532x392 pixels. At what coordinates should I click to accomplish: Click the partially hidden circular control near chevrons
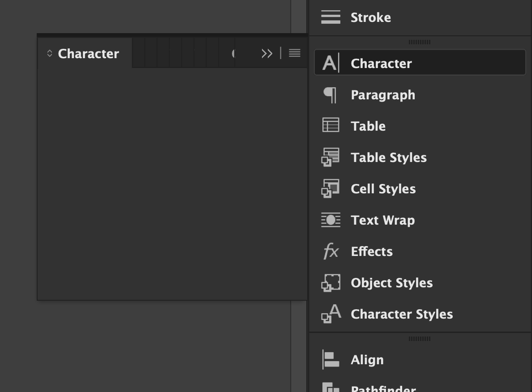[234, 53]
